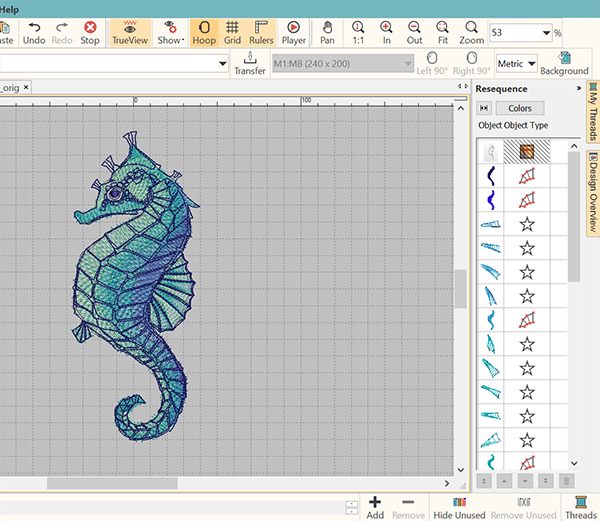Click the Fit to window icon
The height and width of the screenshot is (521, 600).
(443, 31)
